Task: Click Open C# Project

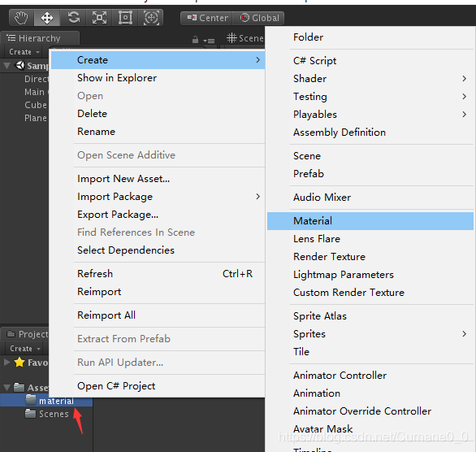Action: coord(158,386)
